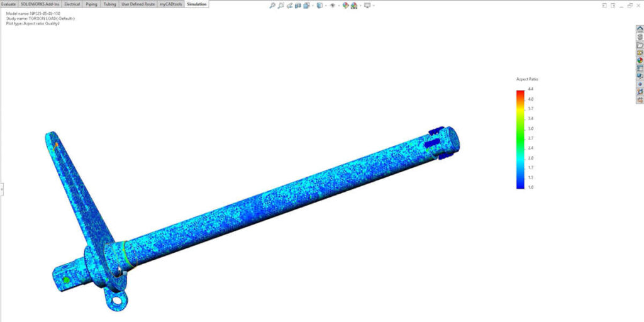644x322 pixels.
Task: Click the 2.7 legend value
Action: 531,138
